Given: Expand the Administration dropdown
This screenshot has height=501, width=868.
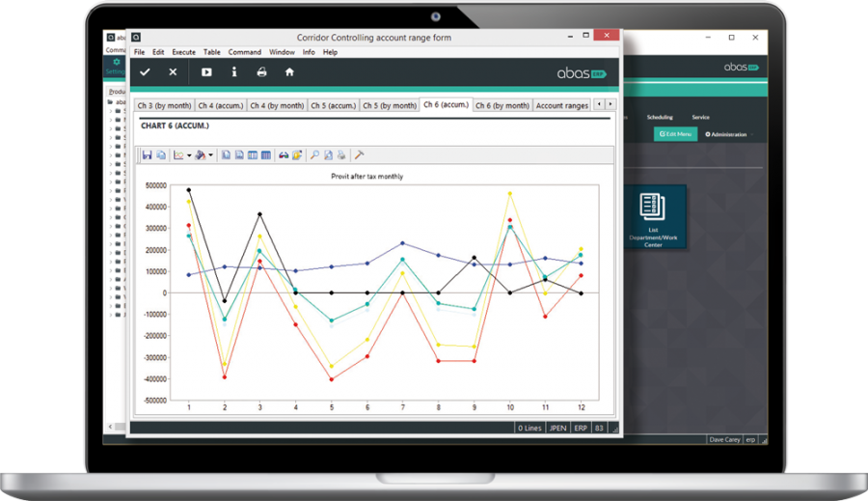Looking at the screenshot, I should 726,134.
